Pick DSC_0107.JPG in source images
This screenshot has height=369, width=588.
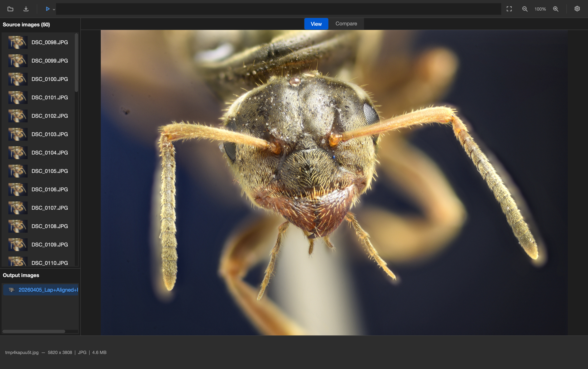click(x=38, y=208)
